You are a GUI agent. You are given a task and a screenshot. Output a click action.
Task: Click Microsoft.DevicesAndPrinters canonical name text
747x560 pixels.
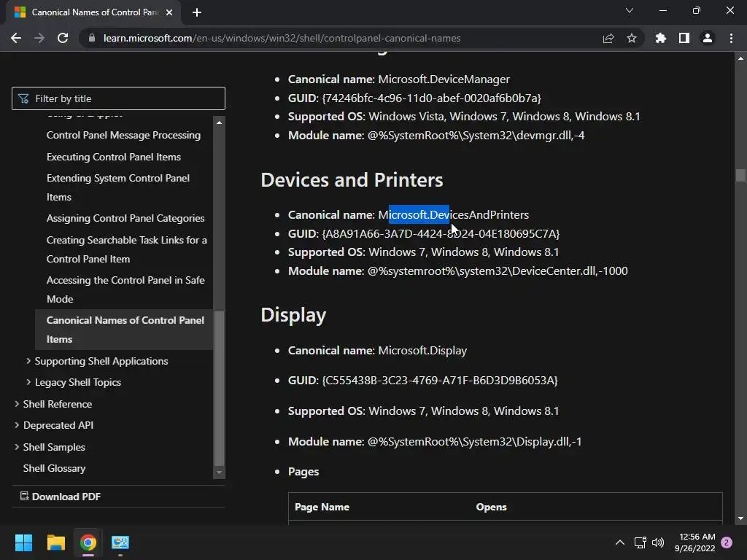(454, 215)
